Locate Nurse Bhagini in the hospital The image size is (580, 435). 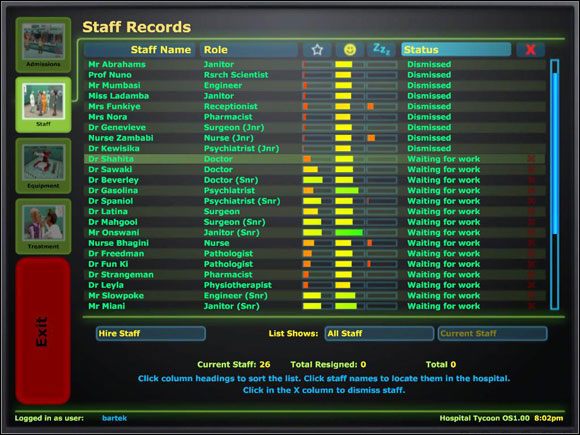pos(118,243)
